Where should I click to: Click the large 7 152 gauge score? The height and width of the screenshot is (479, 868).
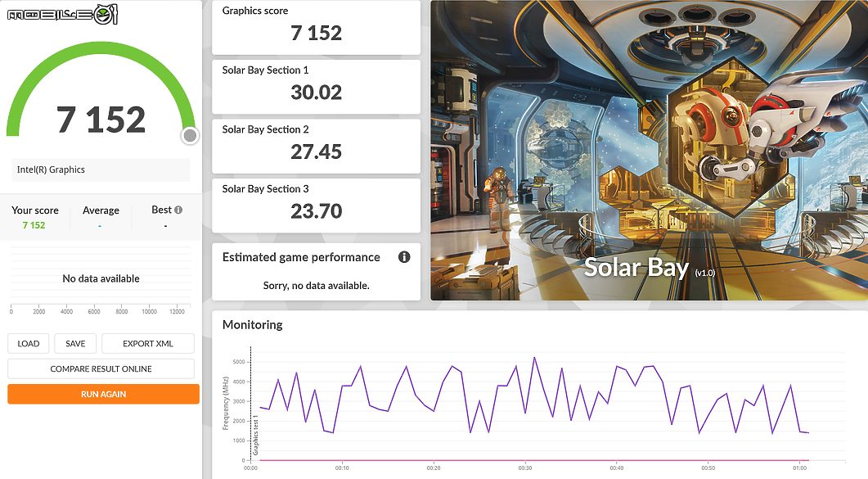[x=101, y=120]
